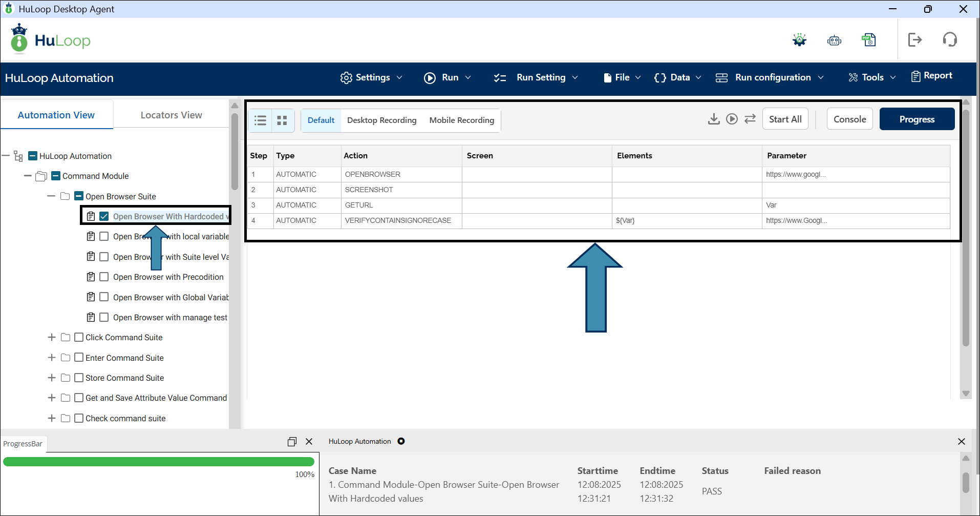This screenshot has height=516, width=980.
Task: Click the headset support icon
Action: point(950,40)
